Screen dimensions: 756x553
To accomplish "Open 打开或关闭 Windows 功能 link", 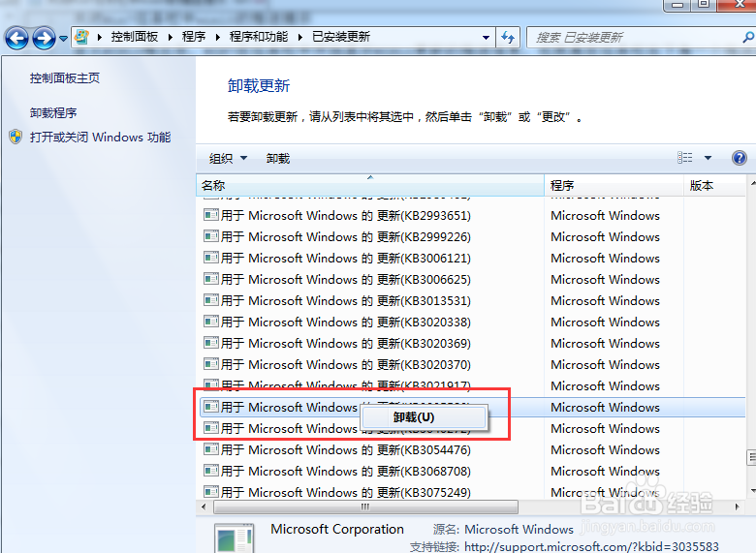I will pos(100,138).
